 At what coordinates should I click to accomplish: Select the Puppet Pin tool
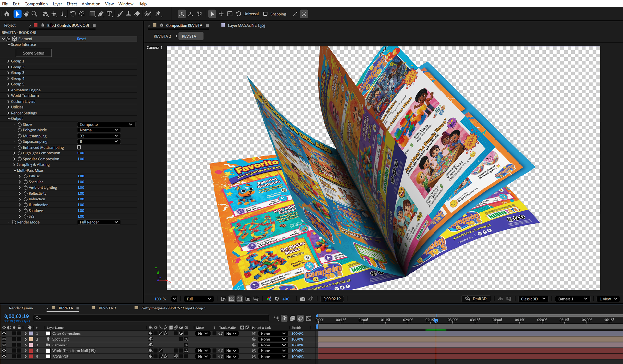[158, 14]
